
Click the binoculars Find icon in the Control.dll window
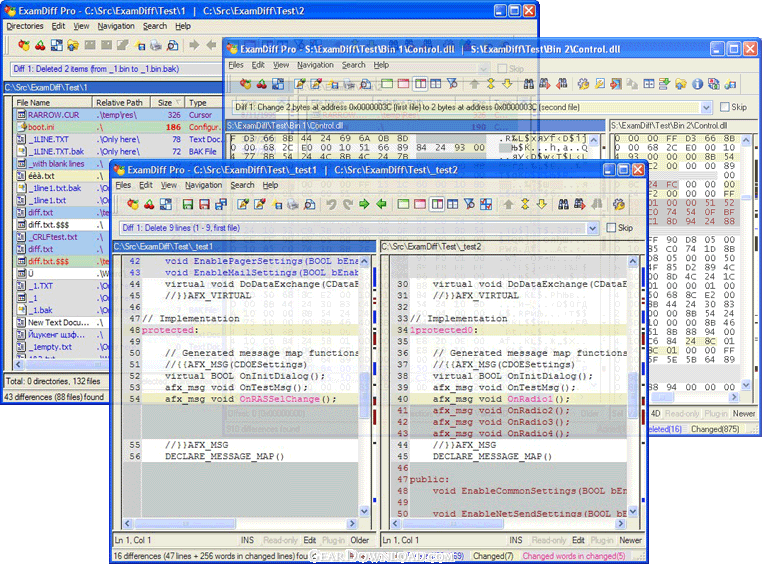pyautogui.click(x=529, y=84)
